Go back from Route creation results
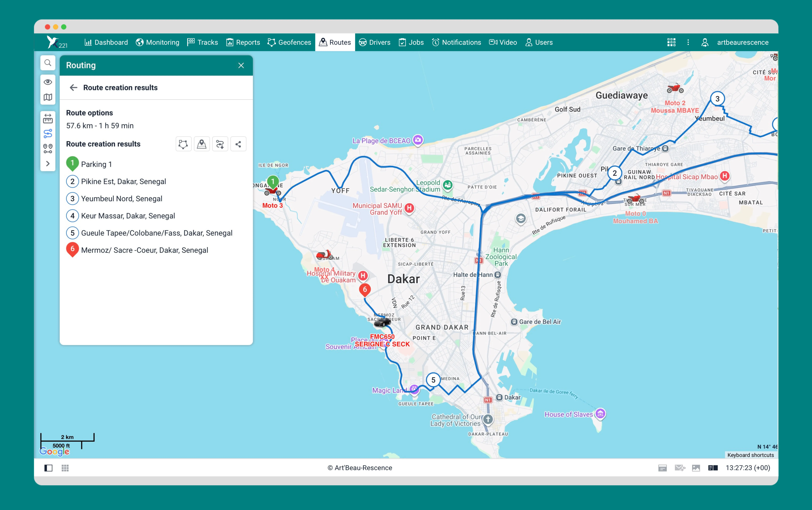This screenshot has width=812, height=510. pyautogui.click(x=74, y=88)
